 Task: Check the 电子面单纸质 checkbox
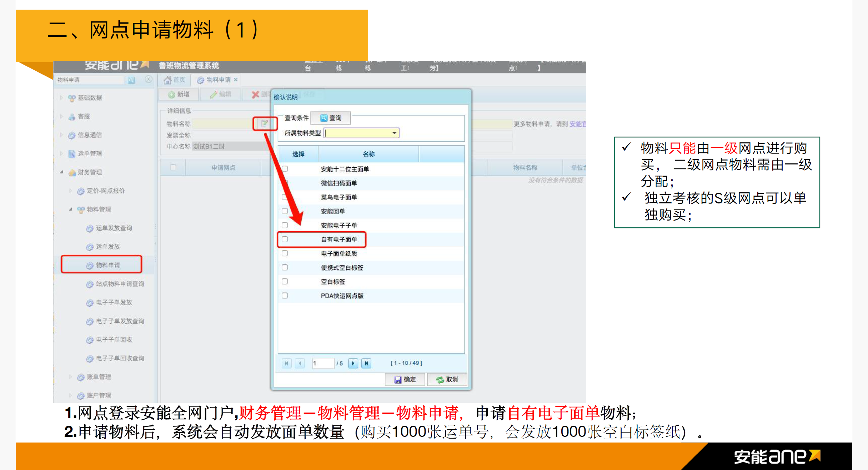pos(285,253)
